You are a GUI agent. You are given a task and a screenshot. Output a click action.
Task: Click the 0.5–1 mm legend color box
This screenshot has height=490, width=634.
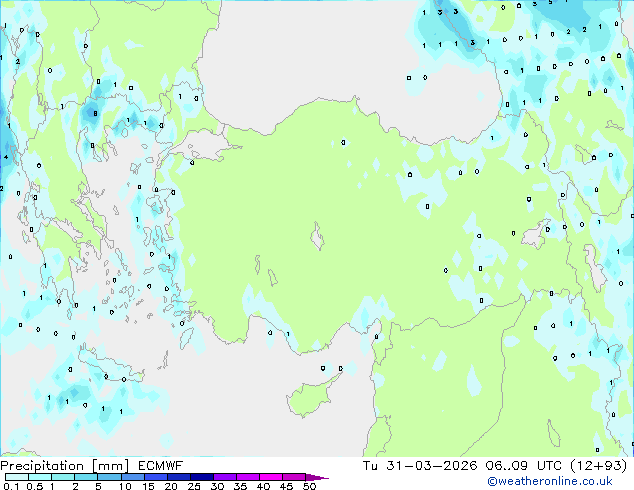[40, 477]
